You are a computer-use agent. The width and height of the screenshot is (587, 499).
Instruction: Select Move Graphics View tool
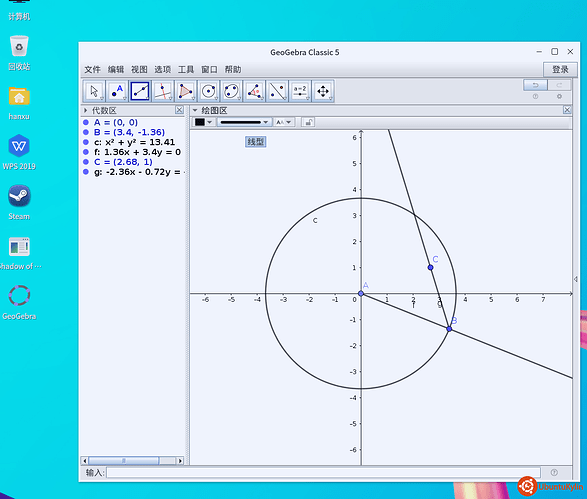(x=323, y=91)
